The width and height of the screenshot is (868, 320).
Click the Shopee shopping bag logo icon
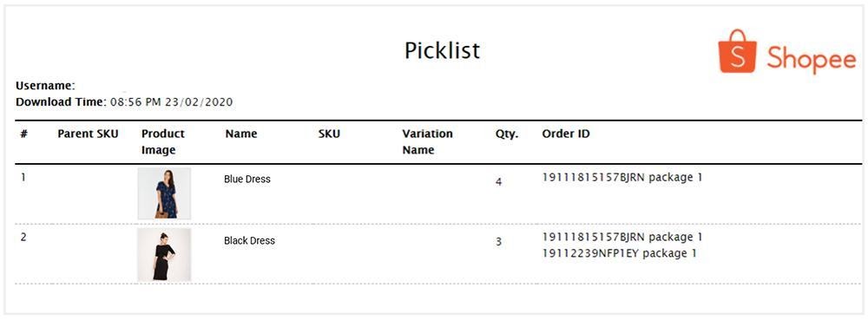pyautogui.click(x=738, y=51)
